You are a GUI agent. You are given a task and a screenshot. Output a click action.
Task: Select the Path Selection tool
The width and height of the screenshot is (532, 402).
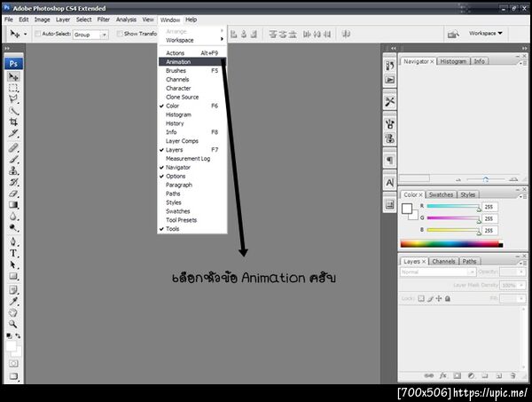(x=13, y=264)
